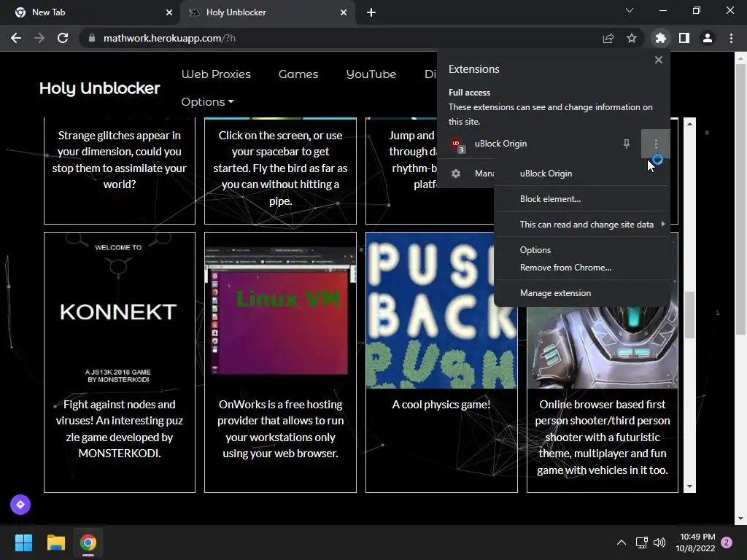Image resolution: width=747 pixels, height=560 pixels.
Task: Open a new tab with the plus button
Action: coord(371,12)
